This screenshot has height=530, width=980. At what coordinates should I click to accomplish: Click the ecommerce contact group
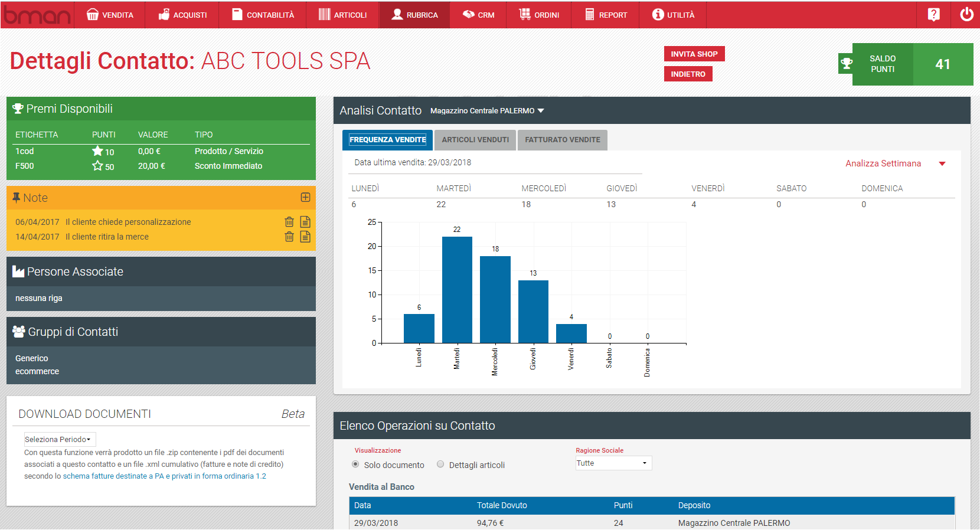(37, 371)
